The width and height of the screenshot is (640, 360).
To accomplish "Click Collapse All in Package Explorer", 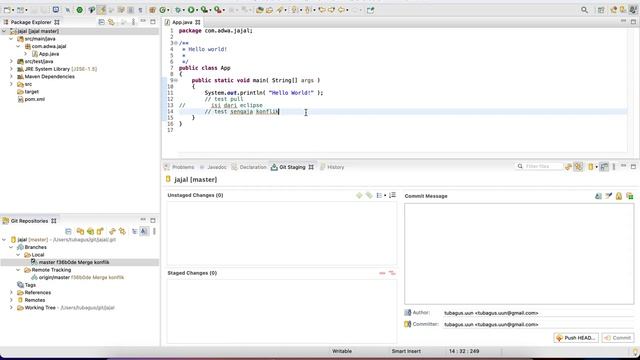I will pos(102,22).
